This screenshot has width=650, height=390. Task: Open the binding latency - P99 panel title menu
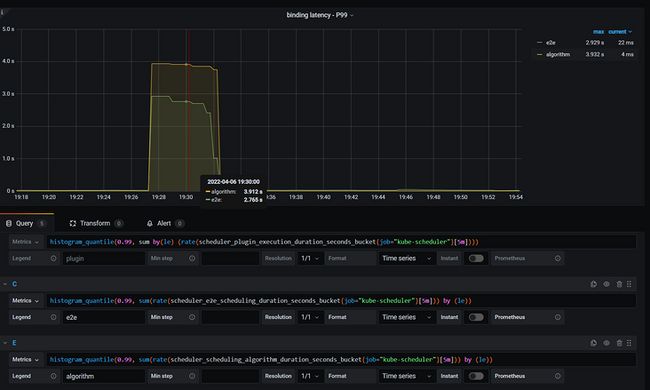[320, 15]
